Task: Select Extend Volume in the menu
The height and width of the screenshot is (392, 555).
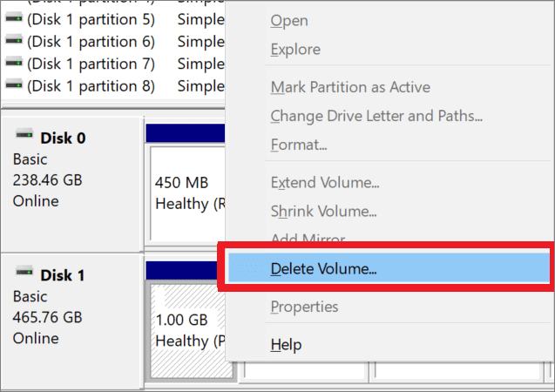Action: pos(324,183)
